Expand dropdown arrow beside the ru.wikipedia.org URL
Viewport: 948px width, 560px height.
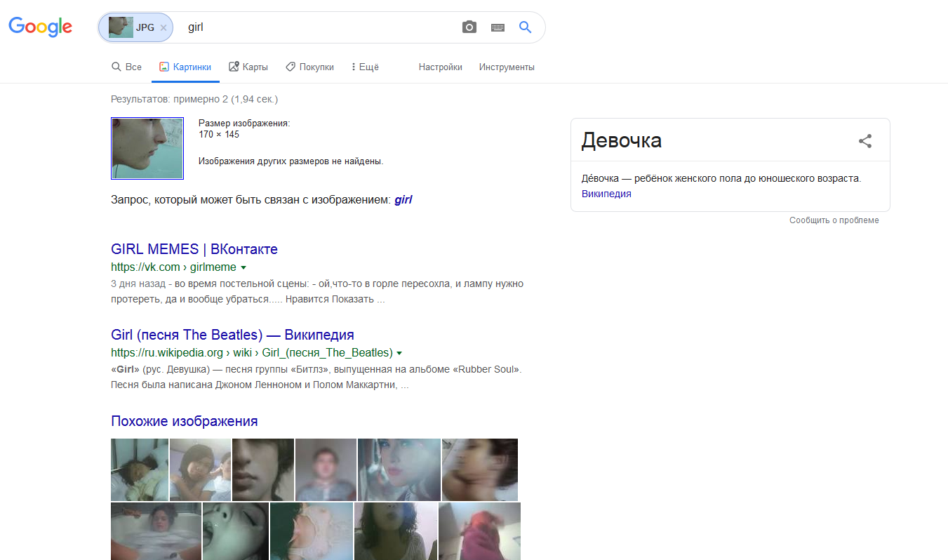click(x=399, y=352)
